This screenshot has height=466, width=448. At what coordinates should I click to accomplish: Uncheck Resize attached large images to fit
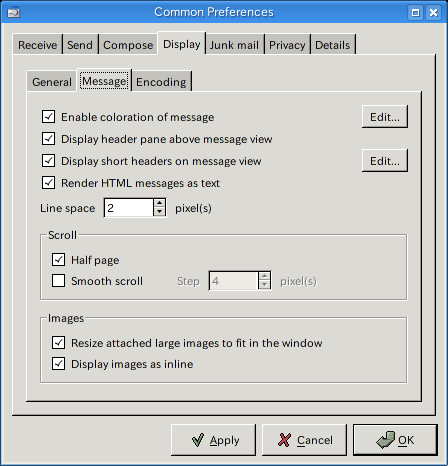tap(59, 343)
